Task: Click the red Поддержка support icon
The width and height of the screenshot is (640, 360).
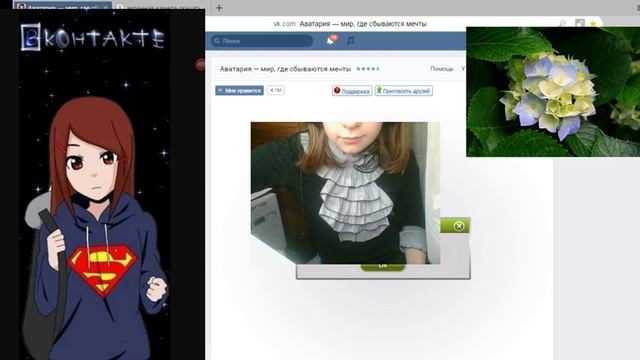Action: pyautogui.click(x=337, y=91)
